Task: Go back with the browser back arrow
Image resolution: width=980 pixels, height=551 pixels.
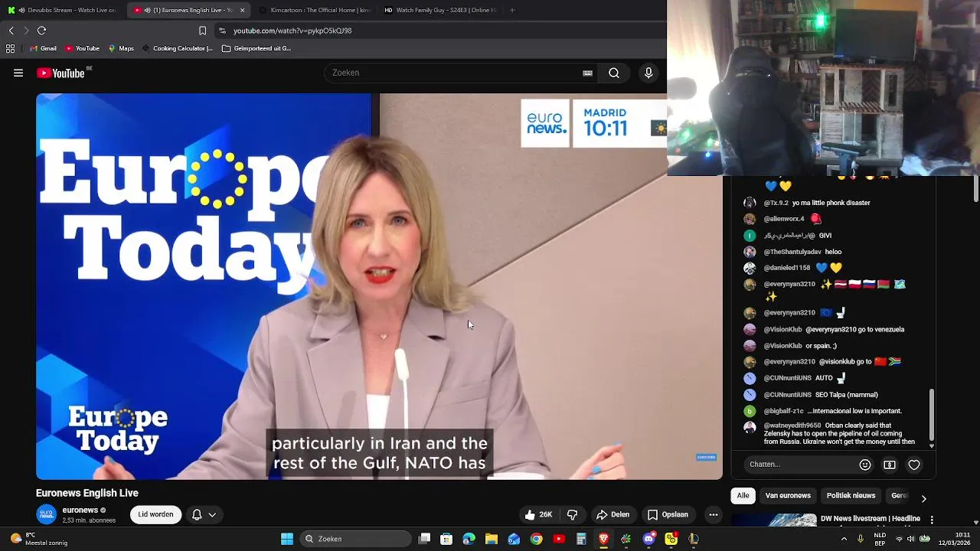Action: pos(11,31)
